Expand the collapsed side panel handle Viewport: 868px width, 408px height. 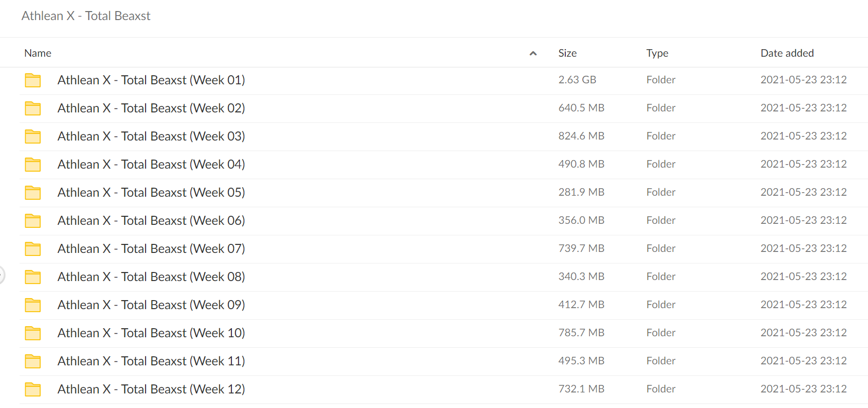pyautogui.click(x=2, y=275)
